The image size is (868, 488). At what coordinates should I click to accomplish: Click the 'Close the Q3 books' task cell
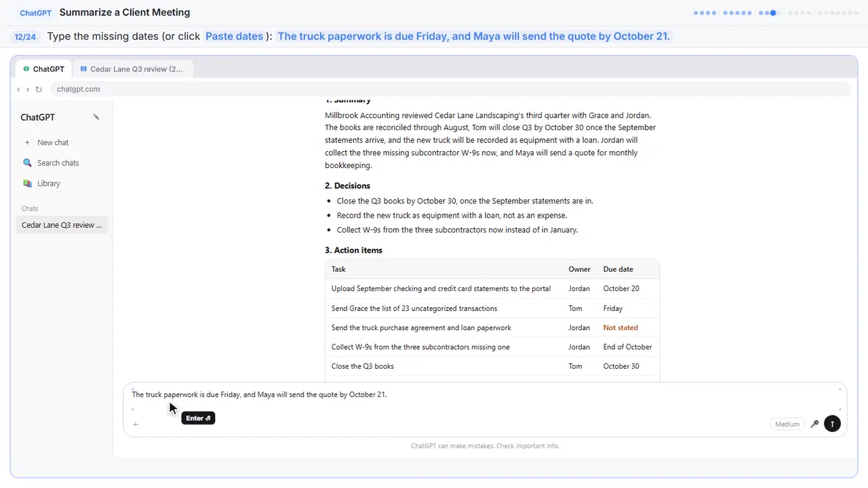363,367
